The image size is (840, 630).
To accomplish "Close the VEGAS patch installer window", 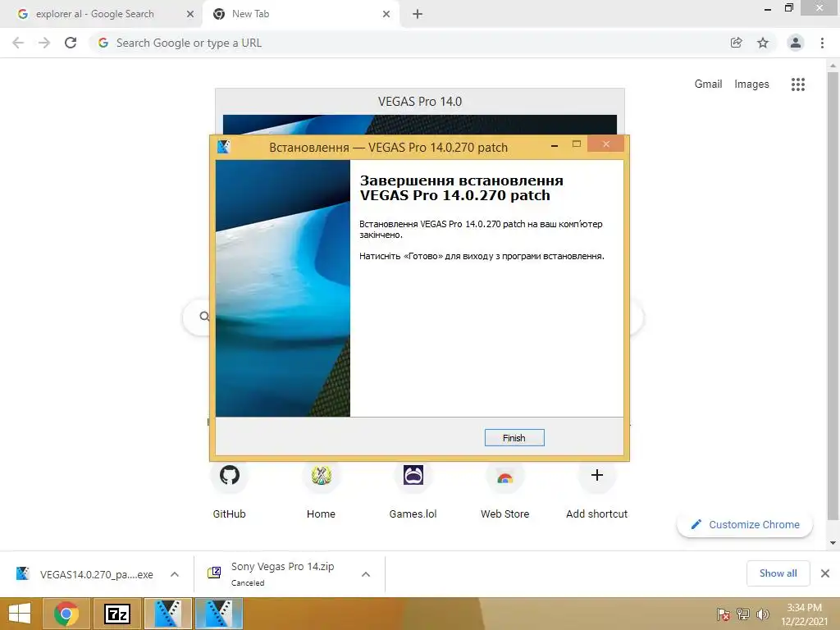I will coord(606,144).
